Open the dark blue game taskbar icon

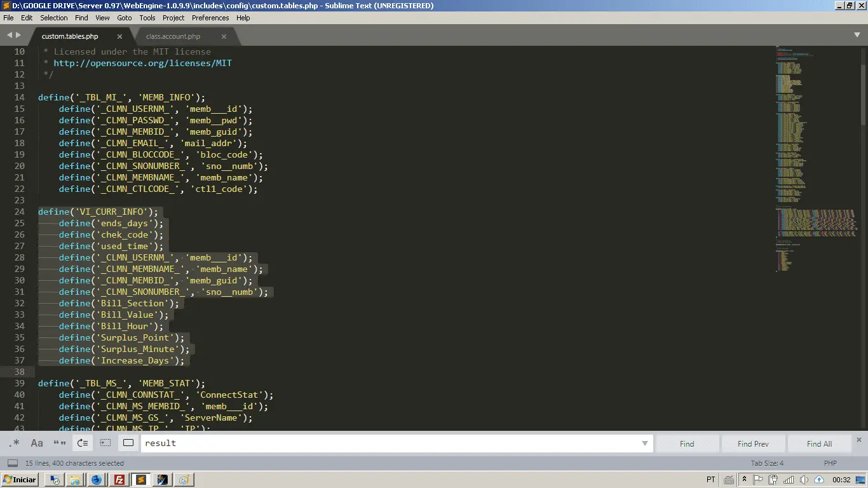pyautogui.click(x=163, y=480)
